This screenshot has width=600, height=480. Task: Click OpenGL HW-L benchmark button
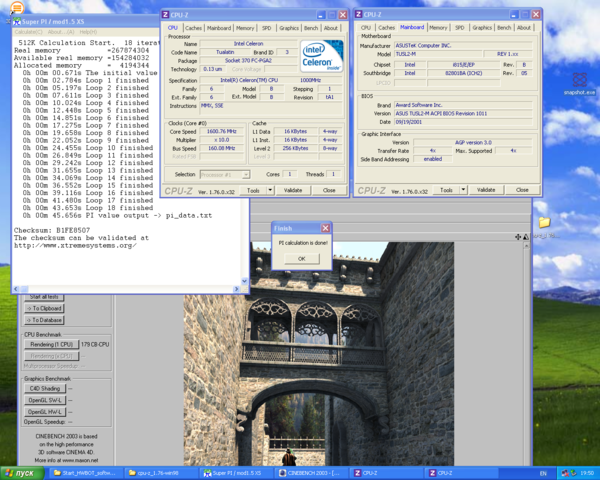45,412
